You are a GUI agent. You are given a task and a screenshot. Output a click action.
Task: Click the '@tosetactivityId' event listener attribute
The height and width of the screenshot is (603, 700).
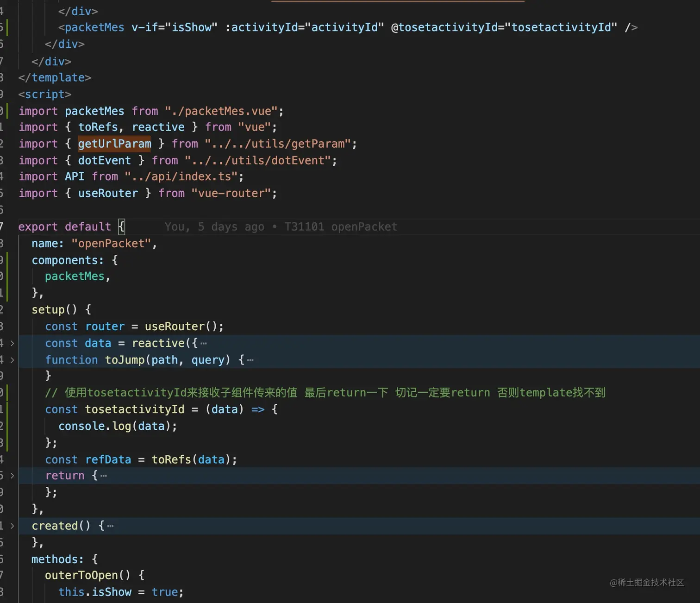444,27
